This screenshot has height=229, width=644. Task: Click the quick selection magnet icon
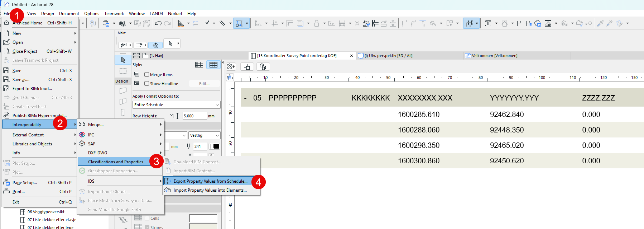155,45
